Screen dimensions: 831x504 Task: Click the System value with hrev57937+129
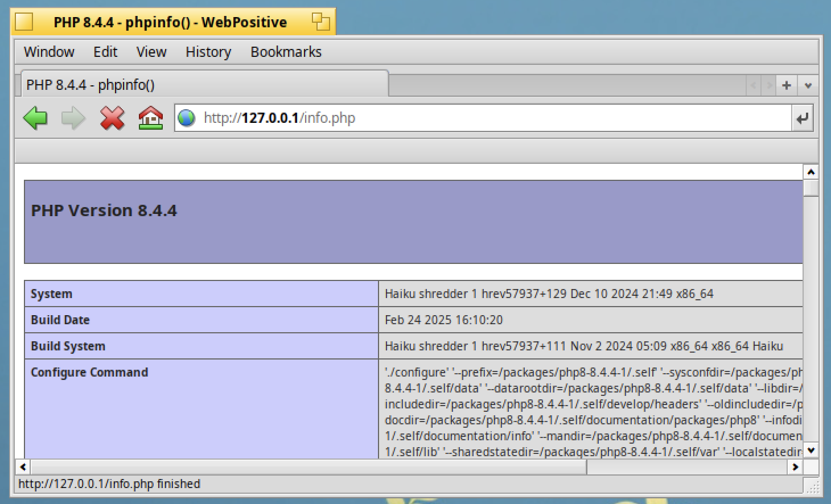tap(549, 294)
